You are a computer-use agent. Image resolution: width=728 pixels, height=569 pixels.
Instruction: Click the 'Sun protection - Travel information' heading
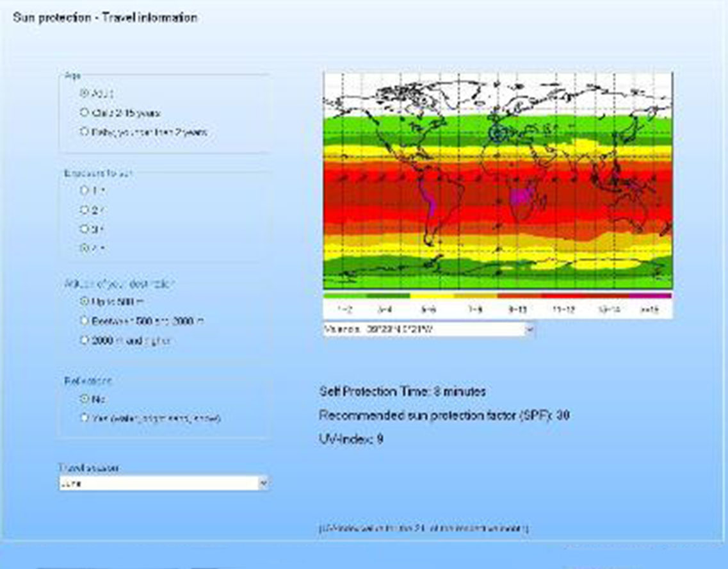106,18
